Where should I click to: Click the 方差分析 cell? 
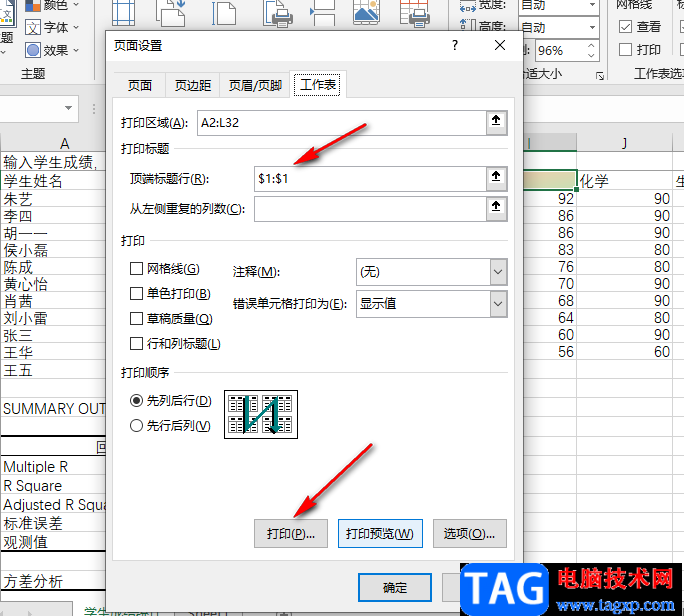[x=53, y=581]
